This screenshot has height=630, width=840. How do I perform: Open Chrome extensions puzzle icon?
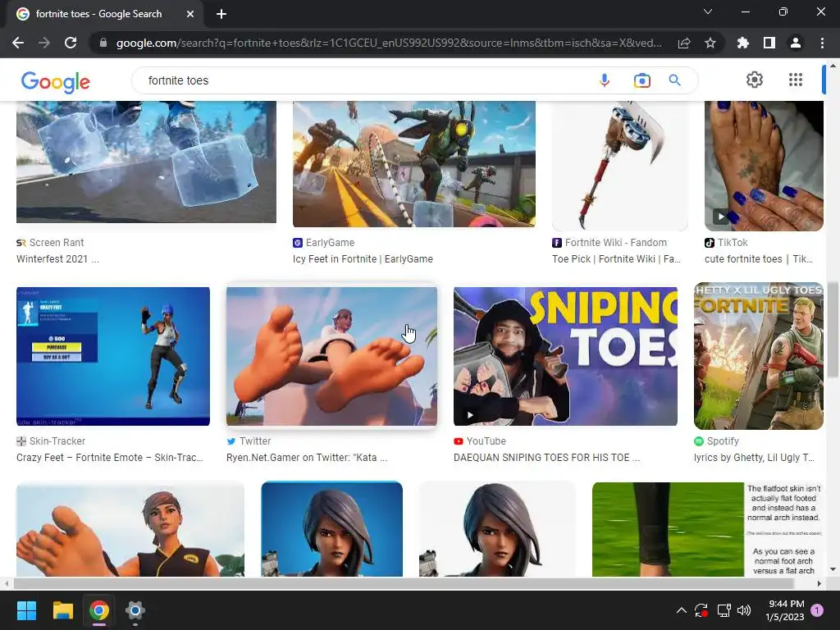point(742,43)
